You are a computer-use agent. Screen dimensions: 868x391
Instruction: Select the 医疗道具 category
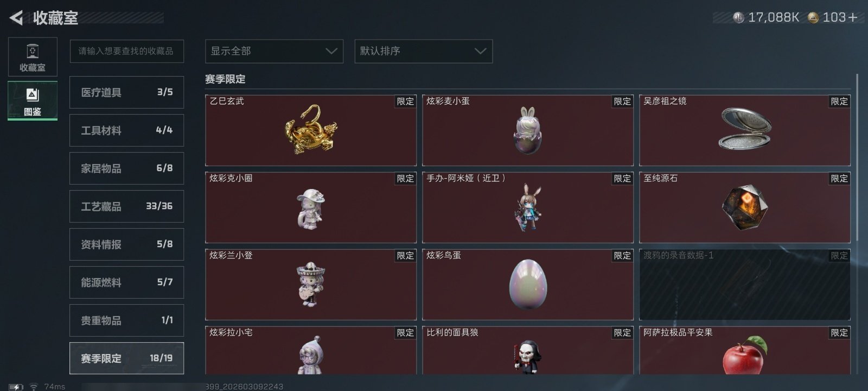click(127, 92)
